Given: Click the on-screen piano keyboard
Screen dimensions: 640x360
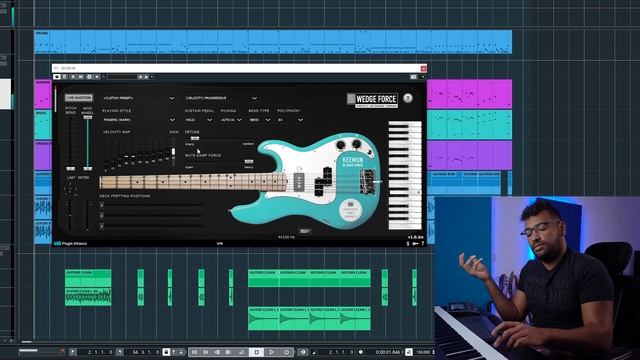Looking at the screenshot, I should (x=404, y=175).
